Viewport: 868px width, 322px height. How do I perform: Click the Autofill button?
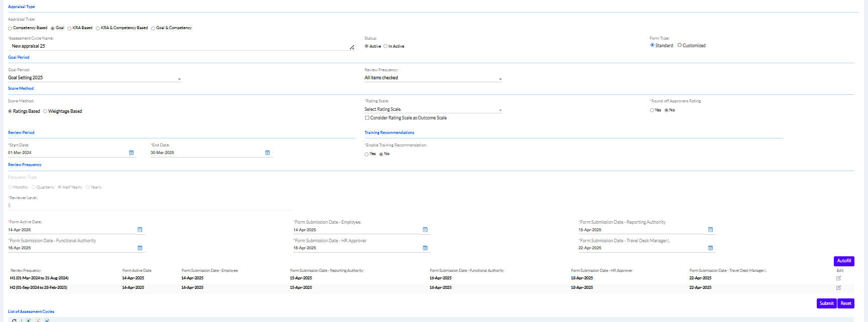tap(844, 261)
